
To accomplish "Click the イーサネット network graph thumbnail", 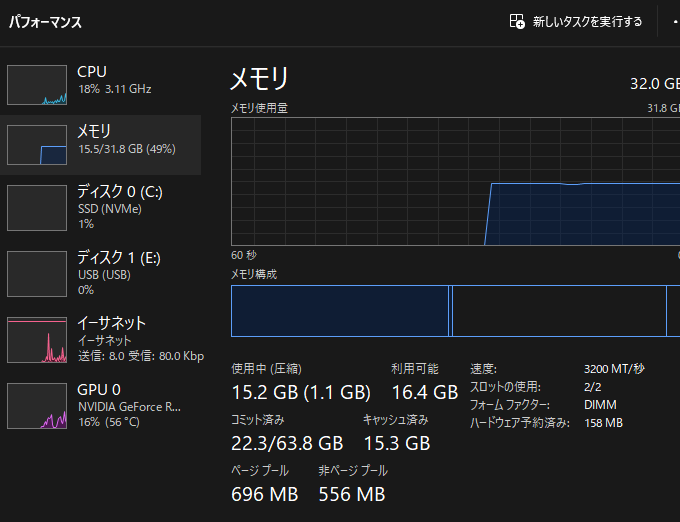I will click(x=37, y=340).
